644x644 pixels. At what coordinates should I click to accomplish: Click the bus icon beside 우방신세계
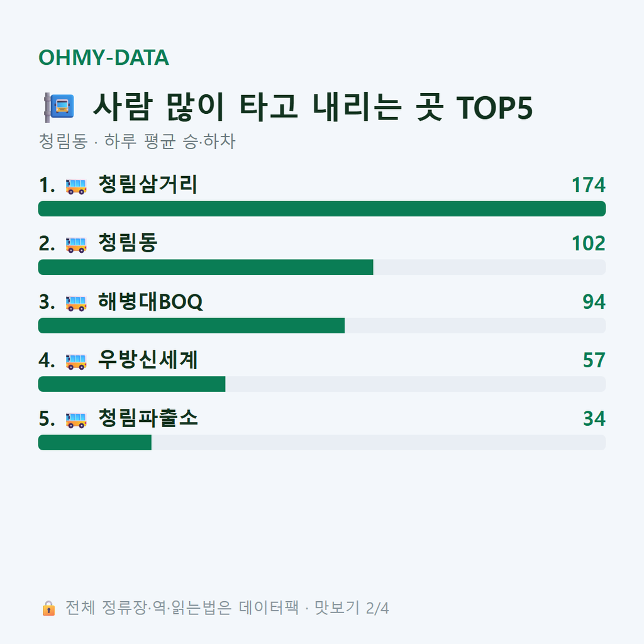[x=76, y=362]
